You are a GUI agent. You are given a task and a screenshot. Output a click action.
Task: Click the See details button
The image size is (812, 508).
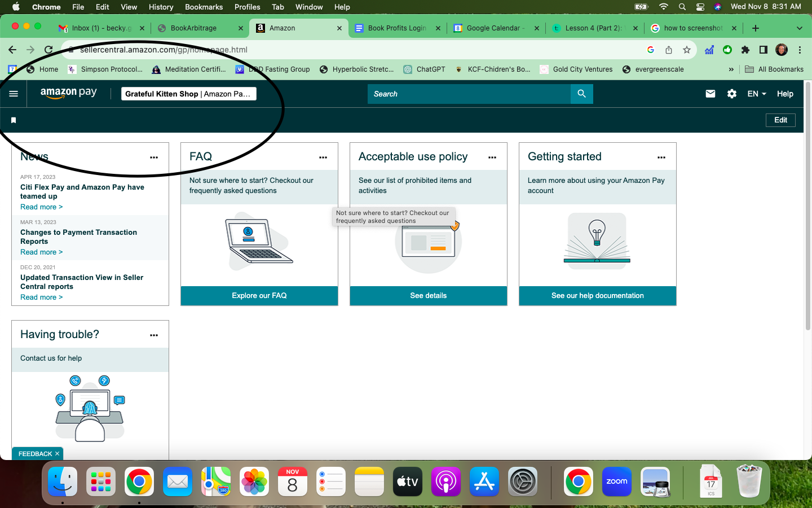pyautogui.click(x=429, y=296)
